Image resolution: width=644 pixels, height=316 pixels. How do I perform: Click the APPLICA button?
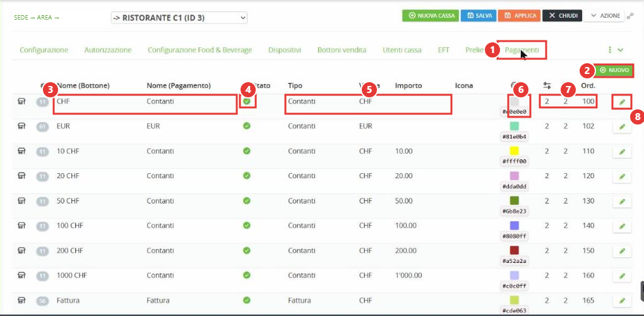point(520,16)
